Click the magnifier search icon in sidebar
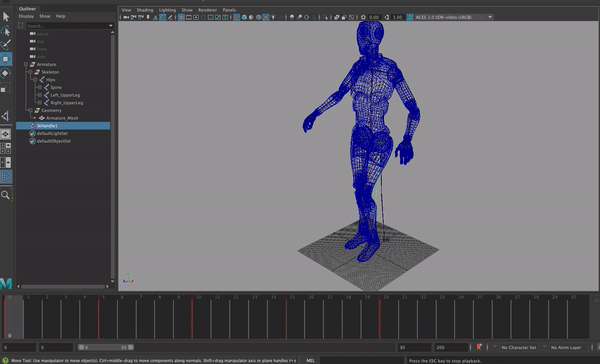Viewport: 600px width, 364px height. [x=5, y=195]
